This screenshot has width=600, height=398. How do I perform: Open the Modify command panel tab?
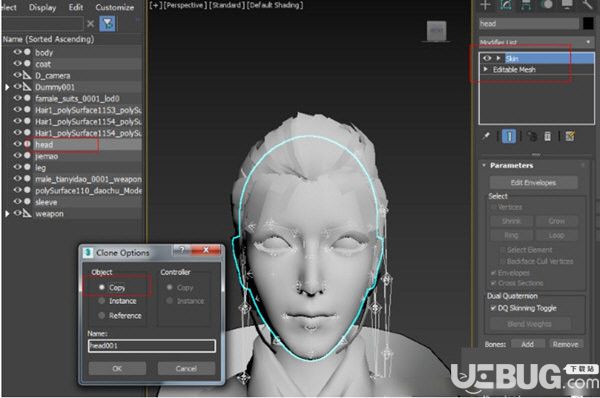tap(506, 5)
